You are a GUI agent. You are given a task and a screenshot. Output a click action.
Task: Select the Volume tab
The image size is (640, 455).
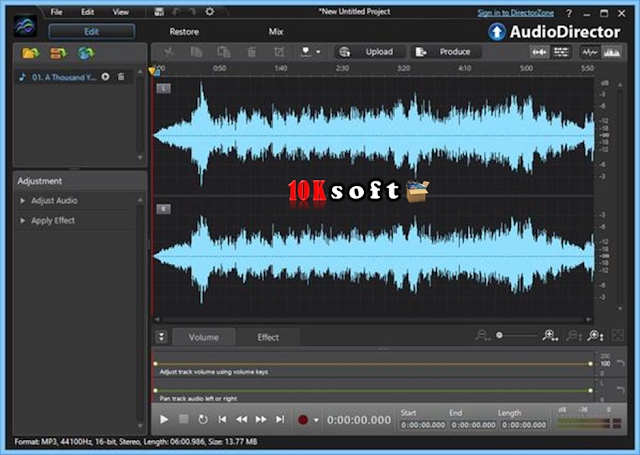(204, 337)
